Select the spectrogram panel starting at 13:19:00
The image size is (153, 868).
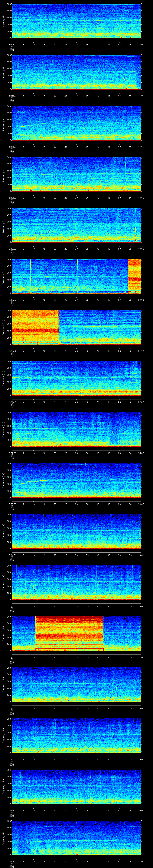tap(76, 276)
